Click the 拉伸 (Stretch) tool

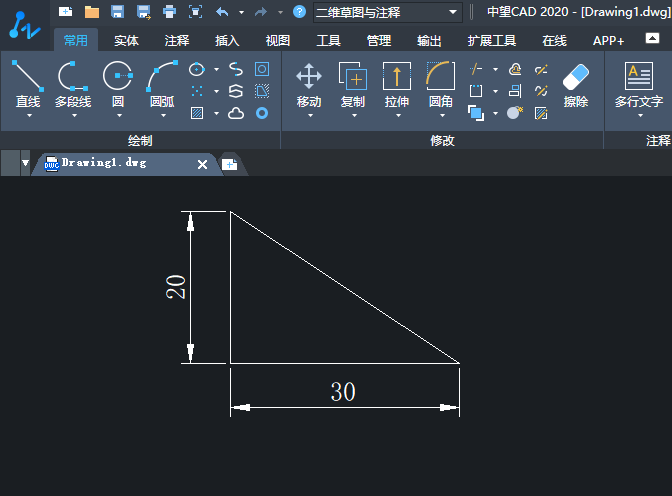397,77
